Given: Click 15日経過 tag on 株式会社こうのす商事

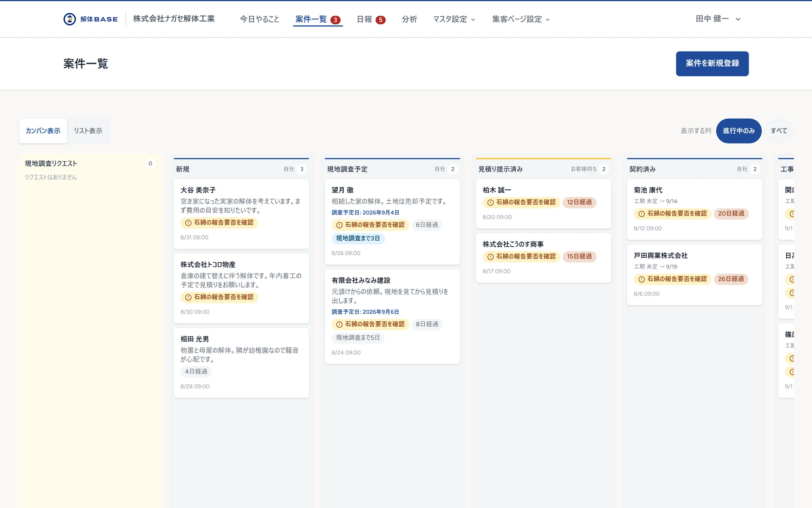Looking at the screenshot, I should click(x=579, y=257).
